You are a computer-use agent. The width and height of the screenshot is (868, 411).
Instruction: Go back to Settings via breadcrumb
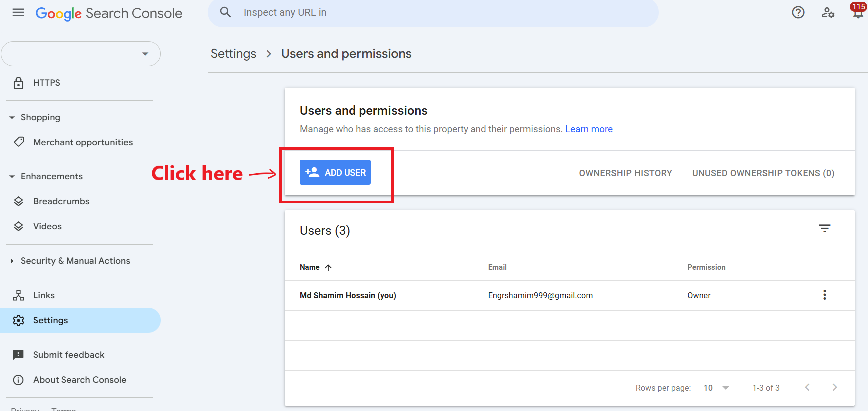[233, 54]
